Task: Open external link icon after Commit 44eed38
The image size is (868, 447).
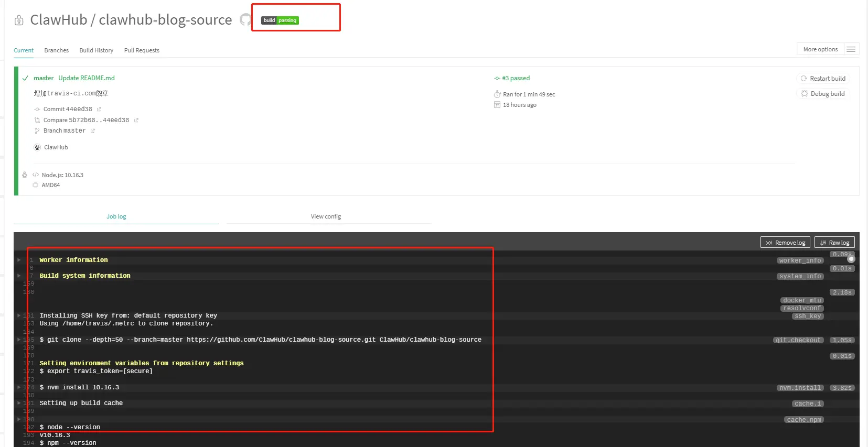Action: (99, 109)
